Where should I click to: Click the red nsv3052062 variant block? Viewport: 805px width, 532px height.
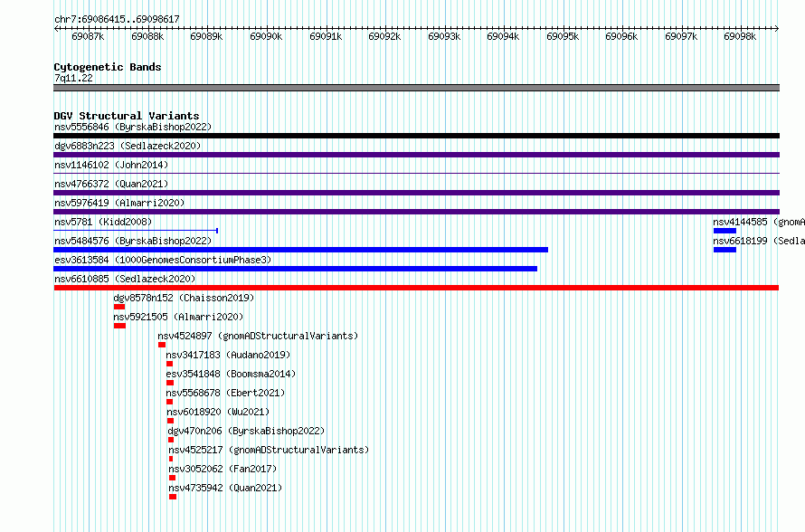[173, 478]
